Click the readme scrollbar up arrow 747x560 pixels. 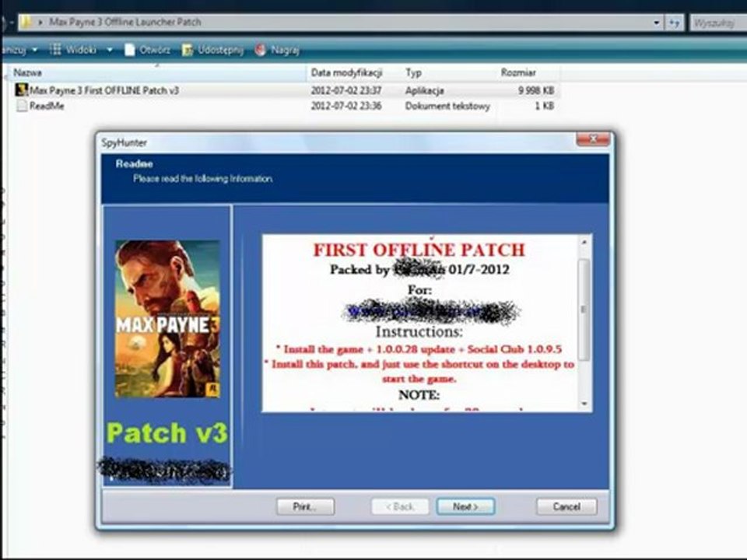pos(584,243)
